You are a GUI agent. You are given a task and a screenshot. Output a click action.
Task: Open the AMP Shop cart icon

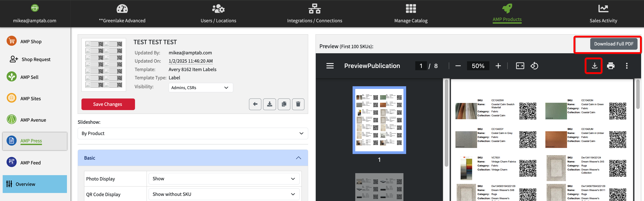12,41
